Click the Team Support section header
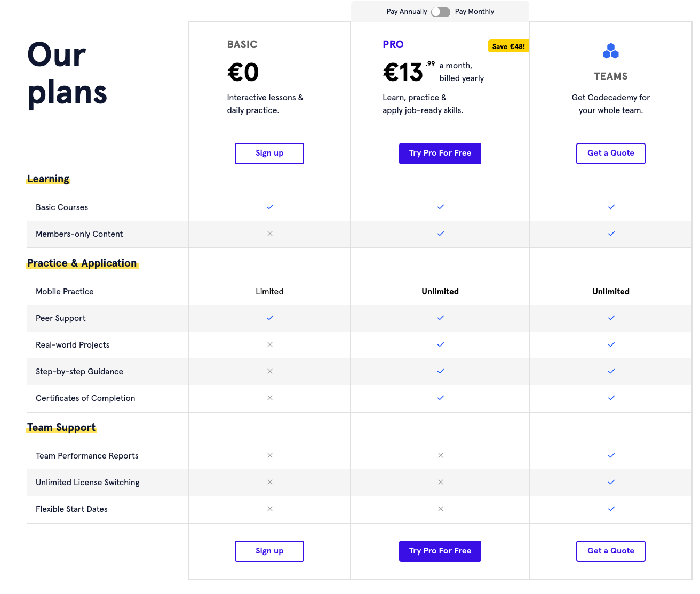The image size is (700, 594). [x=61, y=427]
